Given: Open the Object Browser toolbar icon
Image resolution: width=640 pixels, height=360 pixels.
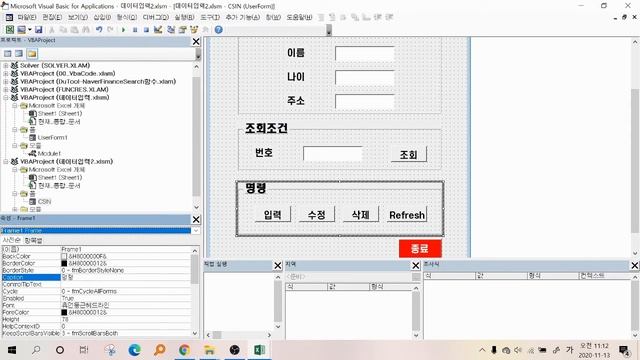Looking at the screenshot, I should click(x=194, y=29).
